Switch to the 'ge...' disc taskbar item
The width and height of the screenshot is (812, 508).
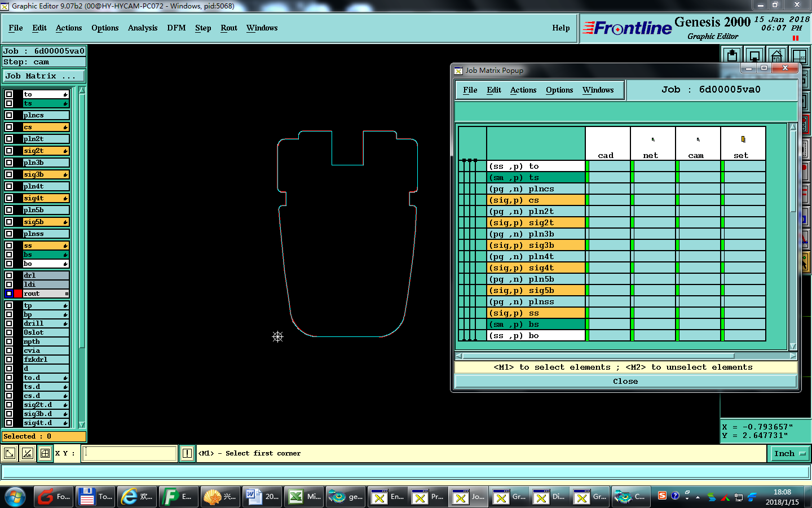click(345, 497)
